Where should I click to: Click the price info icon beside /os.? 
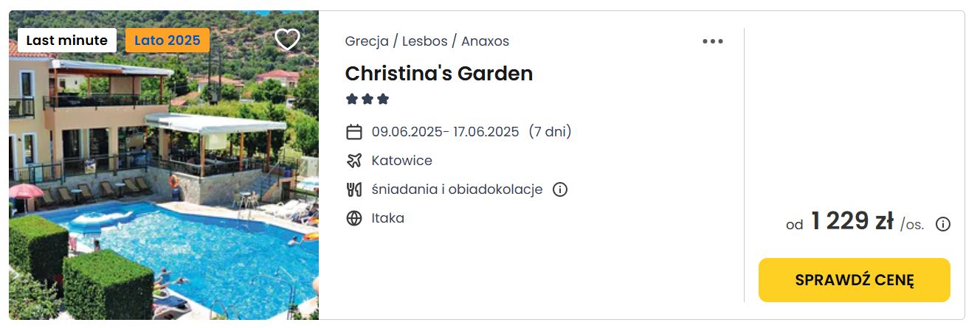point(943,224)
